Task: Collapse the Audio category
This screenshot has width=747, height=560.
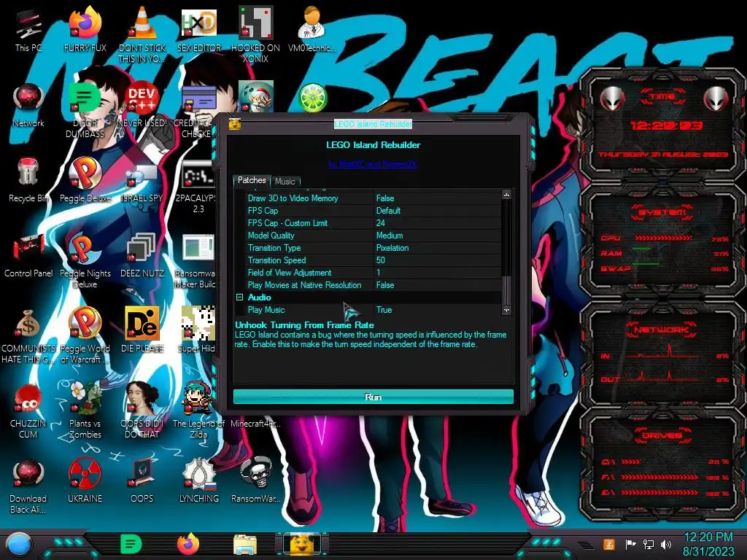Action: coord(239,297)
